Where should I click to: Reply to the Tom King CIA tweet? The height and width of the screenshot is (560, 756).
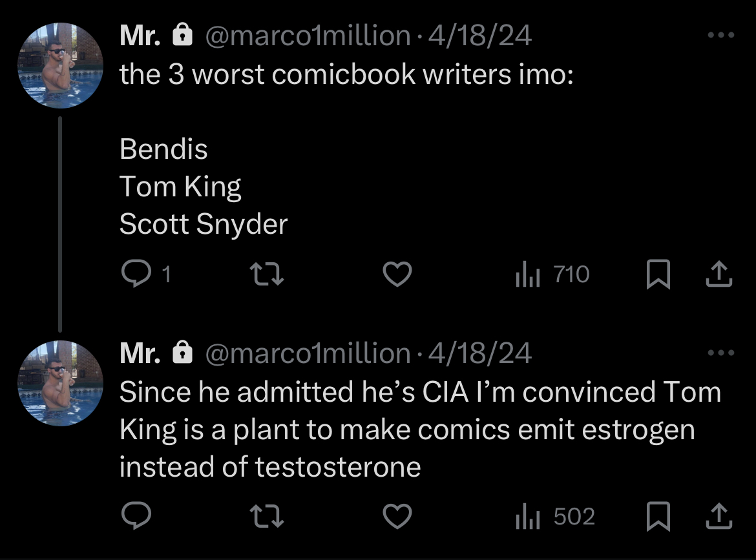[x=136, y=515]
